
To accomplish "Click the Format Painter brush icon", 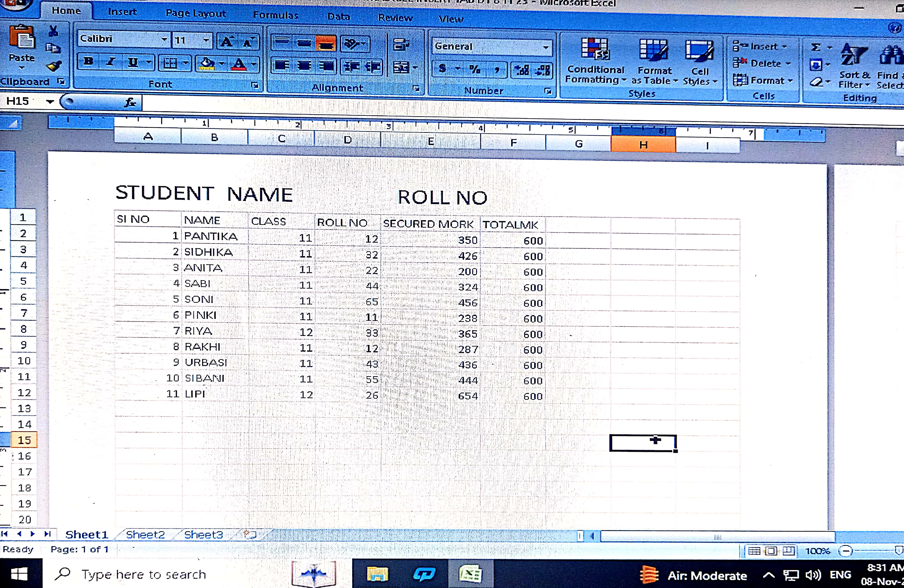I will (54, 67).
